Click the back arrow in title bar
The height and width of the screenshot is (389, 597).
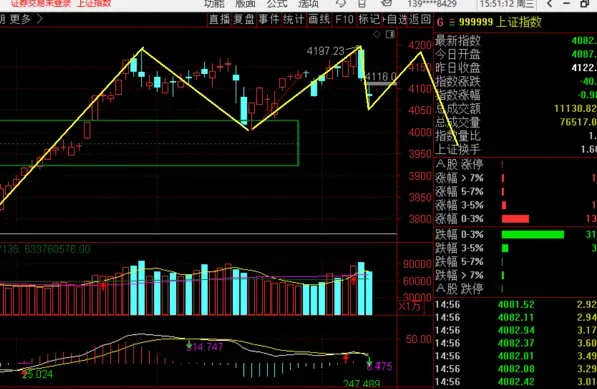pyautogui.click(x=549, y=4)
